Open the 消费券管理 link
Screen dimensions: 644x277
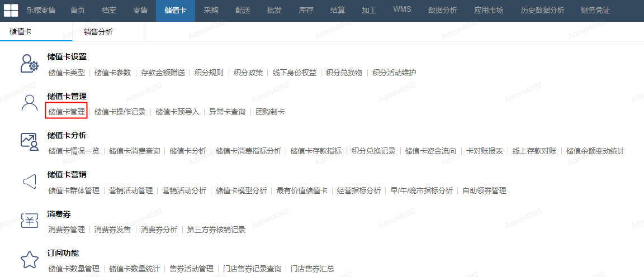(67, 230)
